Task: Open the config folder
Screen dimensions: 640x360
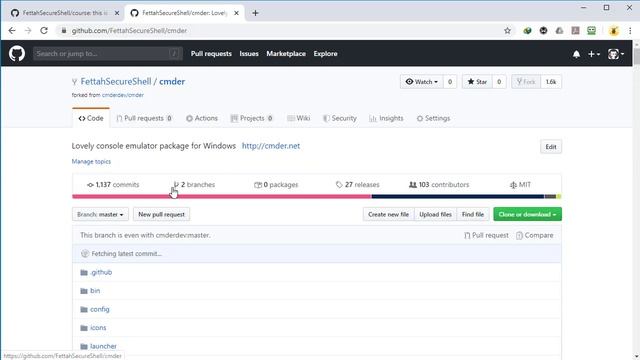Action: (100, 309)
